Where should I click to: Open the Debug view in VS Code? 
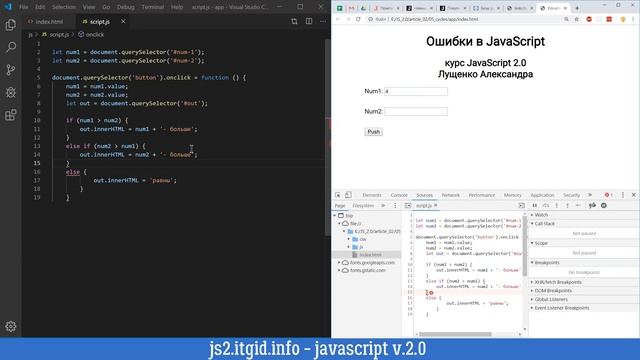pyautogui.click(x=11, y=92)
